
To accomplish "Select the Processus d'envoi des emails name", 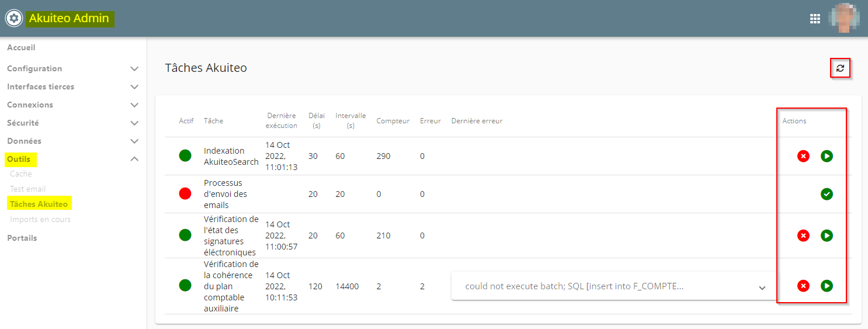I will pos(225,194).
